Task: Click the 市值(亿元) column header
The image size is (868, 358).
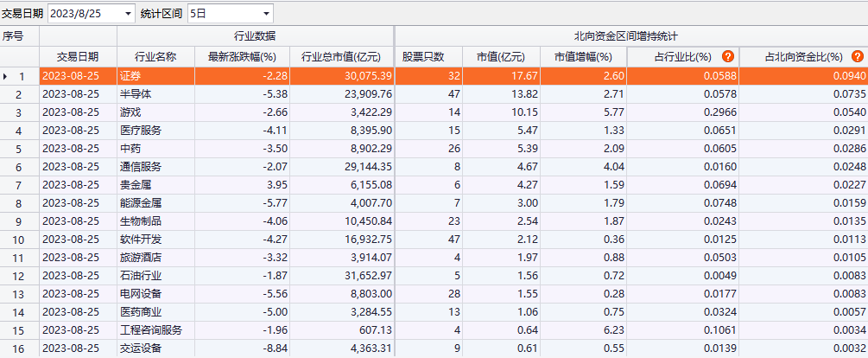Action: click(x=501, y=57)
